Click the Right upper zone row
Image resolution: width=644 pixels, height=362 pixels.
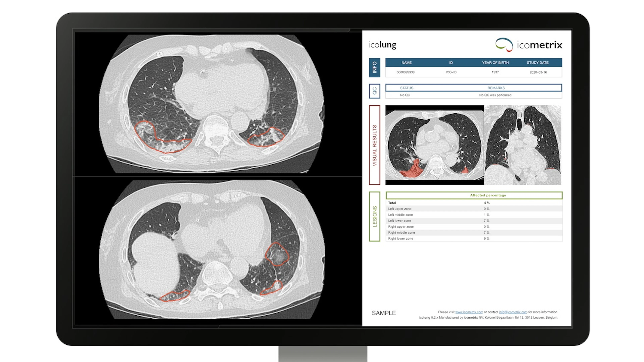(x=474, y=227)
